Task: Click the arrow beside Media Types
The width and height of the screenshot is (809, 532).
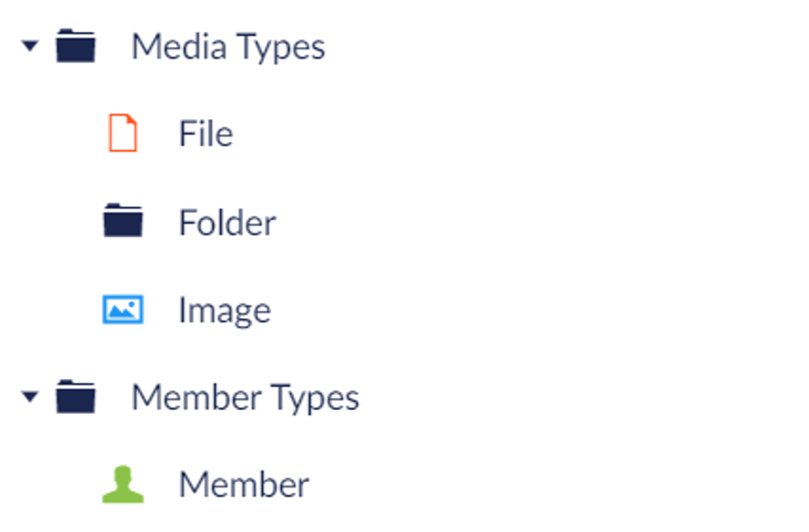Action: pos(30,45)
